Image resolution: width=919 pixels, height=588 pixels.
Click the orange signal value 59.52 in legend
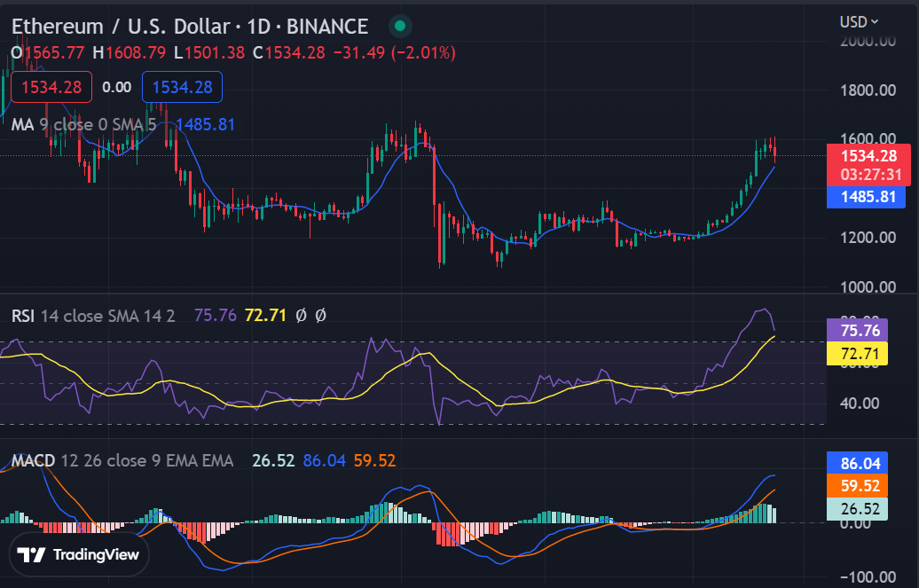point(374,461)
